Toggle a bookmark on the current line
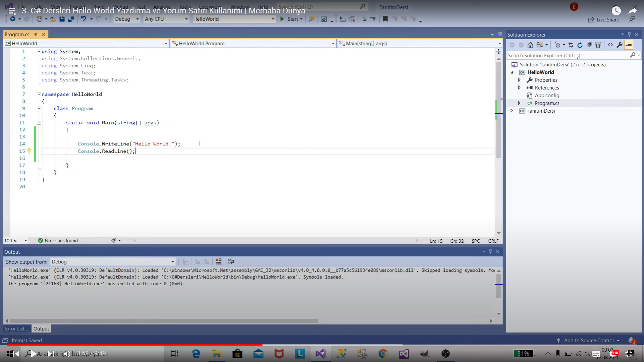Viewport: 644px width, 362px height. pos(385,19)
